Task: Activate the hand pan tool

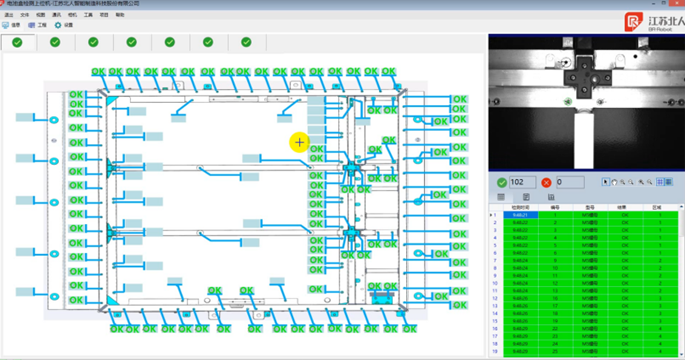Action: [x=614, y=182]
